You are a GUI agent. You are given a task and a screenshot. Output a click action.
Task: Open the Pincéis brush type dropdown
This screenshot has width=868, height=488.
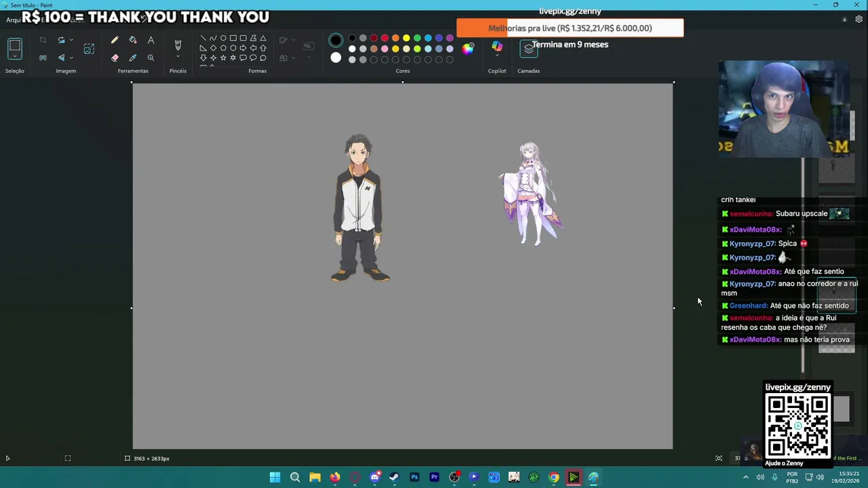tap(178, 56)
